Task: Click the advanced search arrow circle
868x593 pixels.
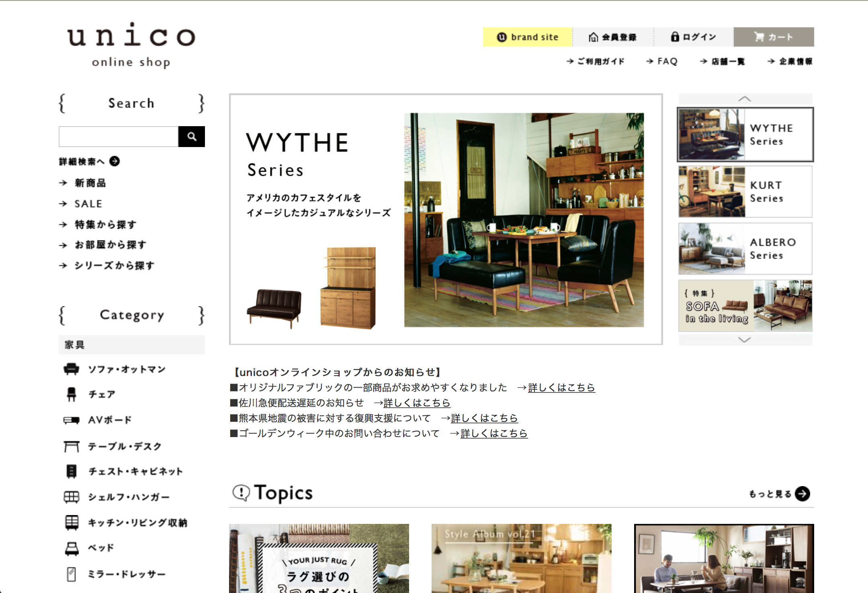Action: (115, 161)
